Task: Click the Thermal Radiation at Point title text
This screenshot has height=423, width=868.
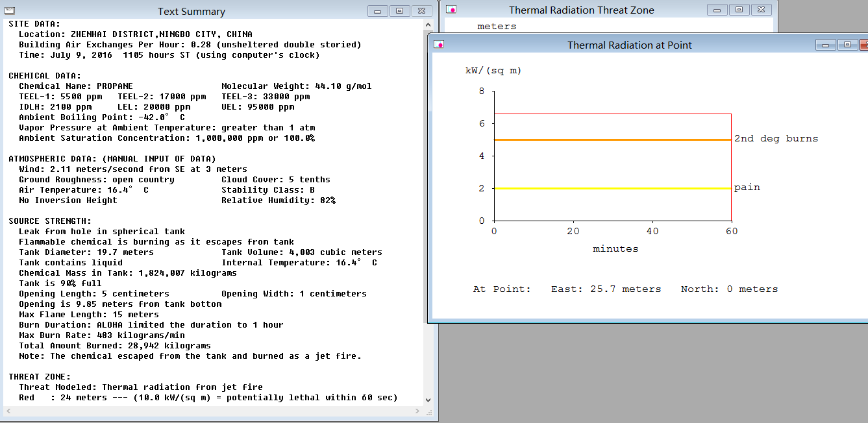Action: pos(629,45)
